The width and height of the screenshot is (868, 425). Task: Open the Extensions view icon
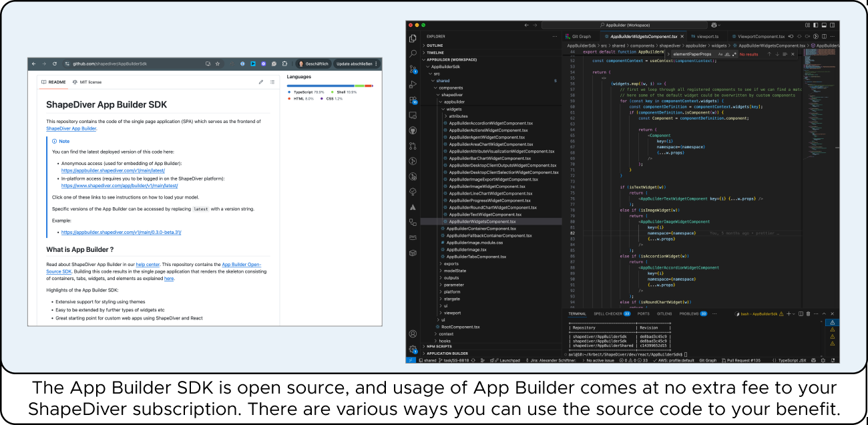point(413,100)
